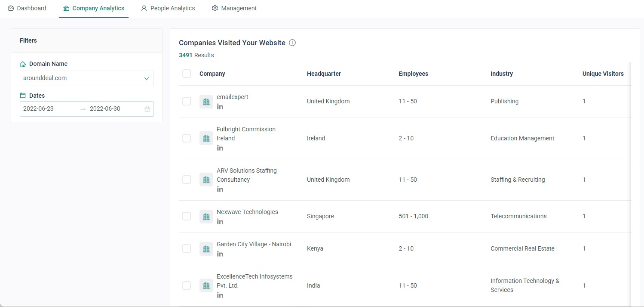Select the Nexwave Technologies row checkbox
This screenshot has width=644, height=307.
pos(187,216)
